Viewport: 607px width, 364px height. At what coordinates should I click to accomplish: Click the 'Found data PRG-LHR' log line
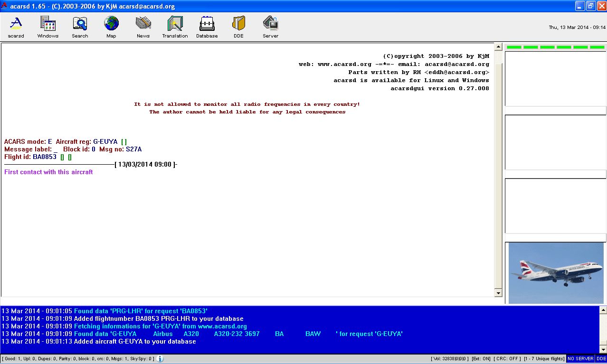pyautogui.click(x=104, y=311)
